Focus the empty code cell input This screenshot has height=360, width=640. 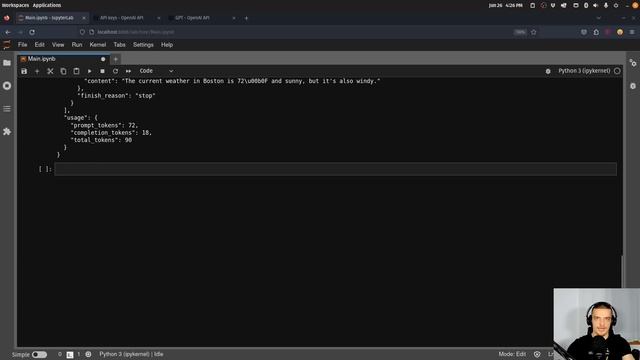[x=336, y=169]
